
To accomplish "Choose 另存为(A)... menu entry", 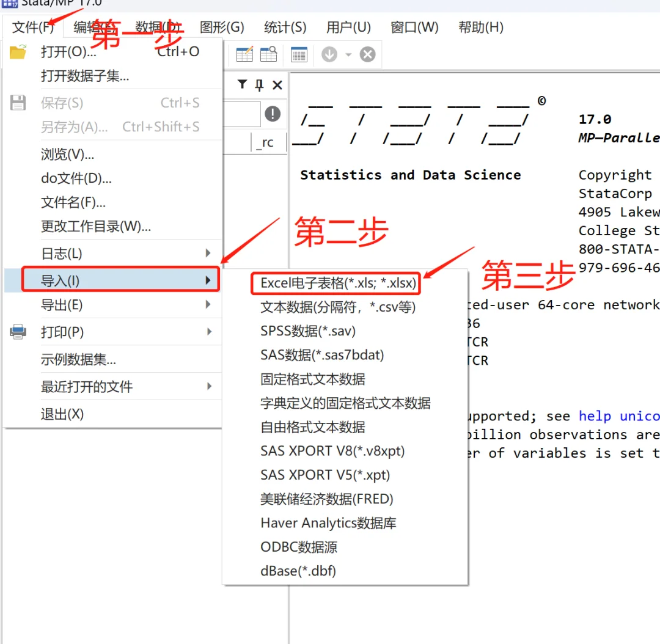I will 113,126.
